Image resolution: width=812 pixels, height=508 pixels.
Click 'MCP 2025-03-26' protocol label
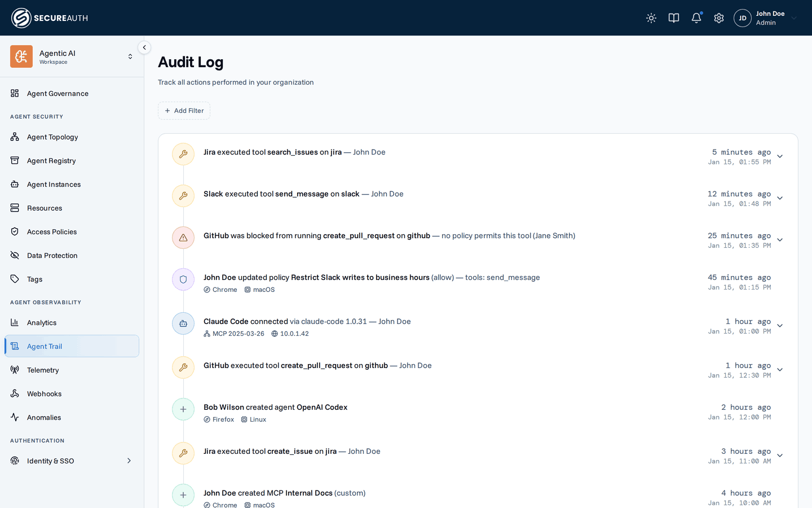tap(238, 334)
